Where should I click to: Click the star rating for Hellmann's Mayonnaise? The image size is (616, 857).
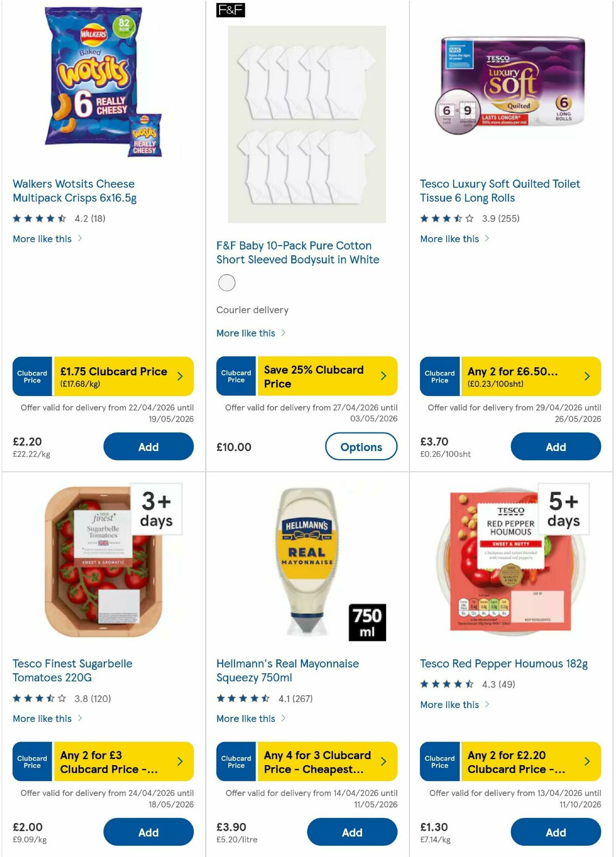click(241, 698)
